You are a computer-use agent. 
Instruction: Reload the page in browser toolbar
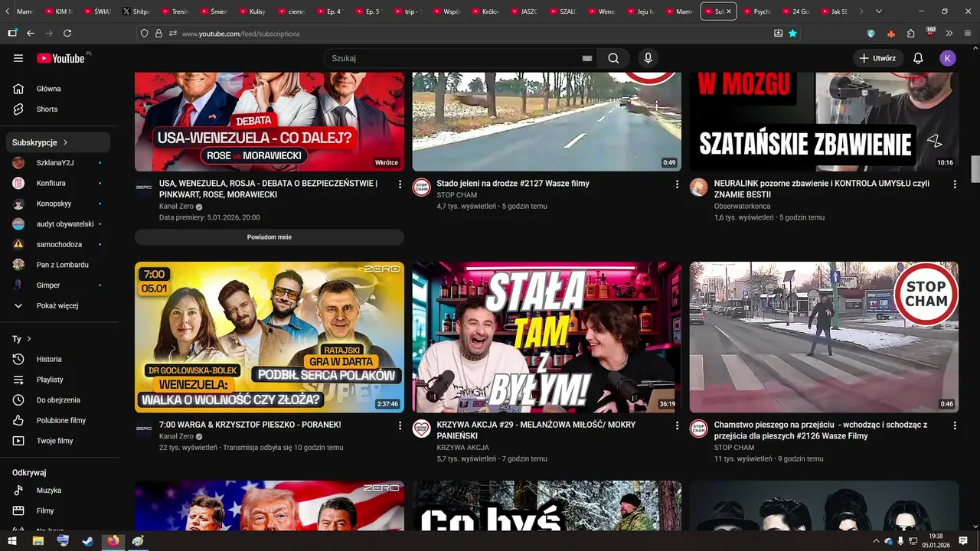(x=67, y=33)
